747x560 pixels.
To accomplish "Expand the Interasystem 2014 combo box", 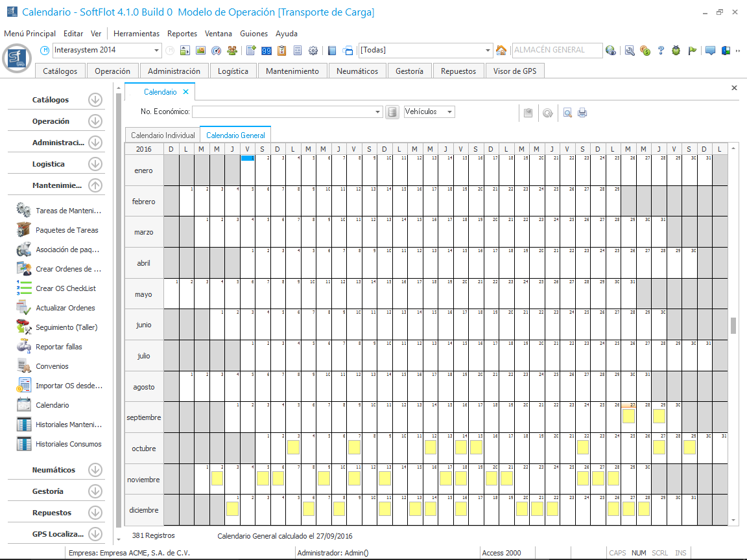I will (x=157, y=51).
